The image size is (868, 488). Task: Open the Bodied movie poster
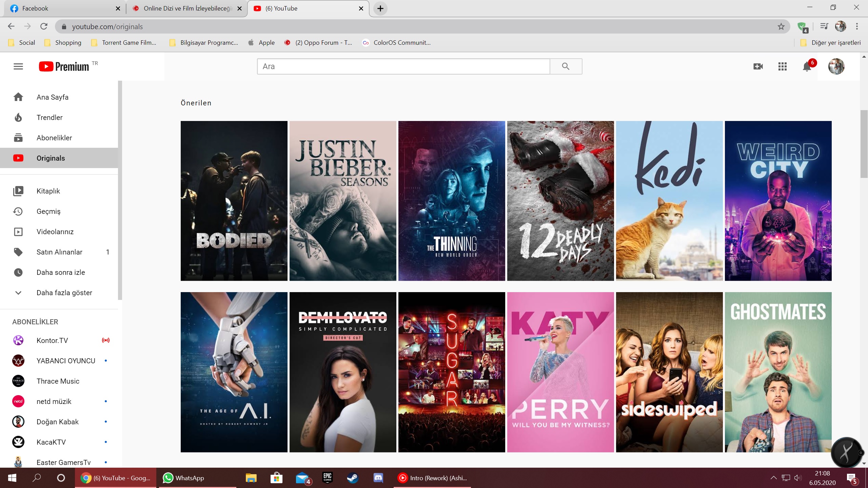click(234, 201)
